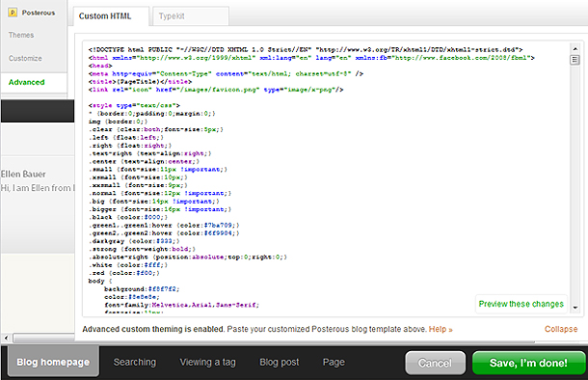
Task: Click Save, I'm done! button
Action: 528,363
